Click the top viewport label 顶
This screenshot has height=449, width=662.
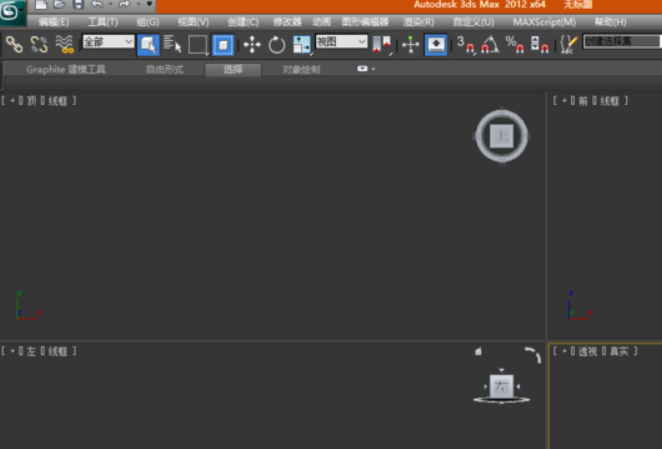(32, 101)
